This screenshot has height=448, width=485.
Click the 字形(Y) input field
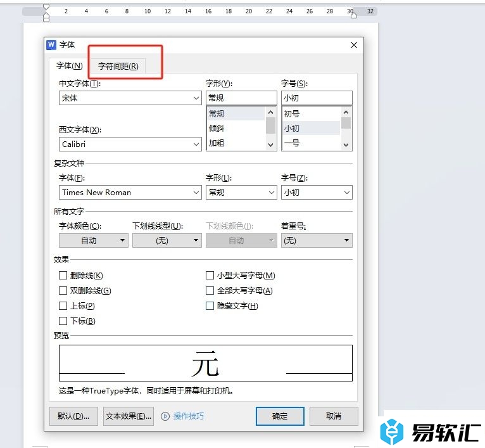click(x=241, y=98)
